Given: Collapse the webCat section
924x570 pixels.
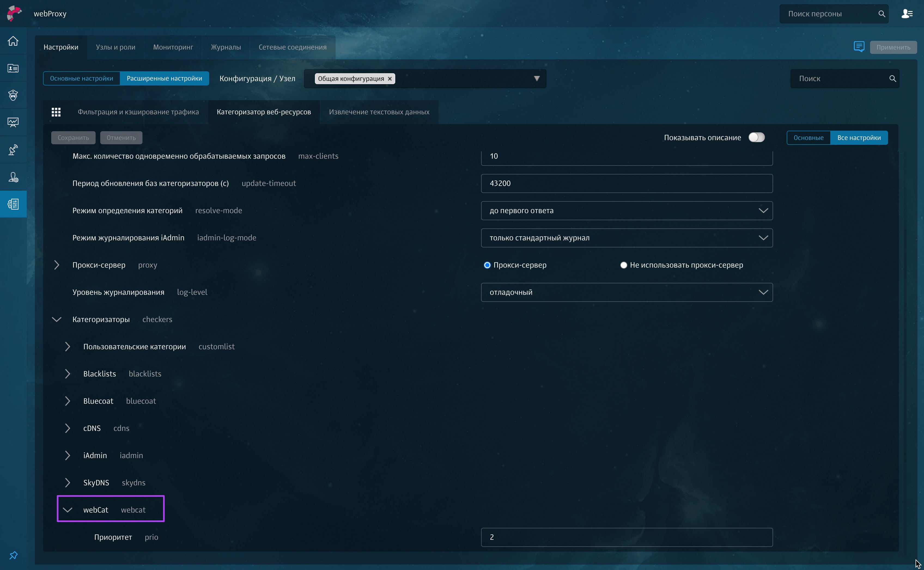Looking at the screenshot, I should click(68, 510).
